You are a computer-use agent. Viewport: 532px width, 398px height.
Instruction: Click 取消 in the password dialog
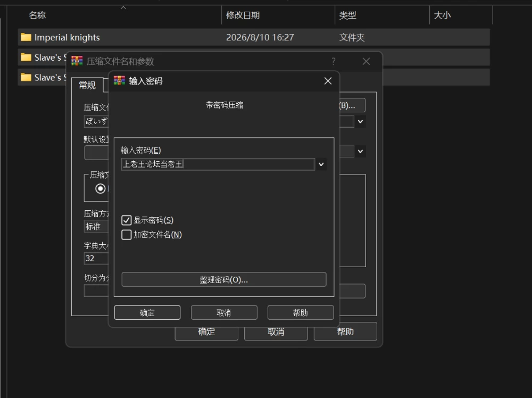[224, 312]
